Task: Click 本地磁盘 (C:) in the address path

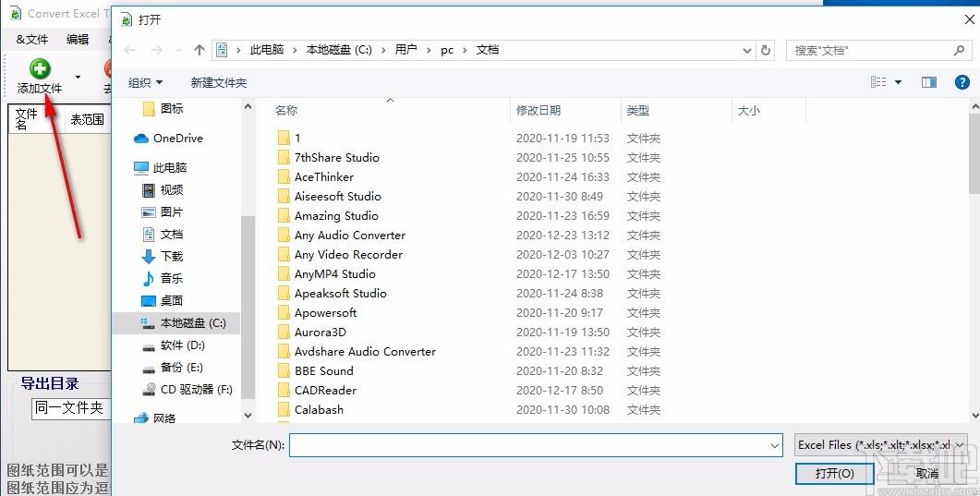Action: (339, 50)
